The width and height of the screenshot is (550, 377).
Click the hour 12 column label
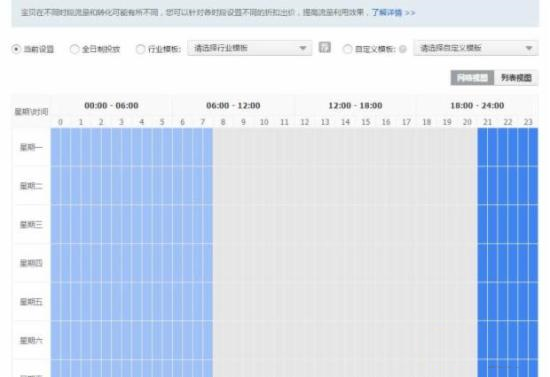point(304,122)
